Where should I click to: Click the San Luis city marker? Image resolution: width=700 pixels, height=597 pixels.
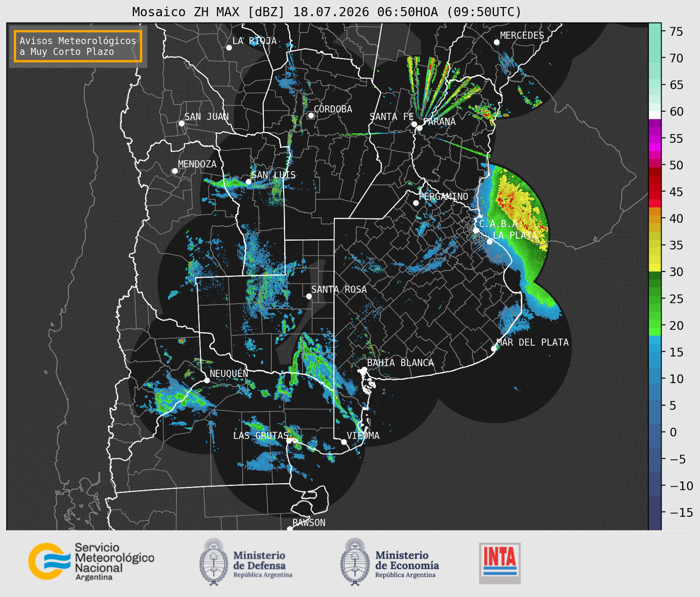tap(249, 182)
